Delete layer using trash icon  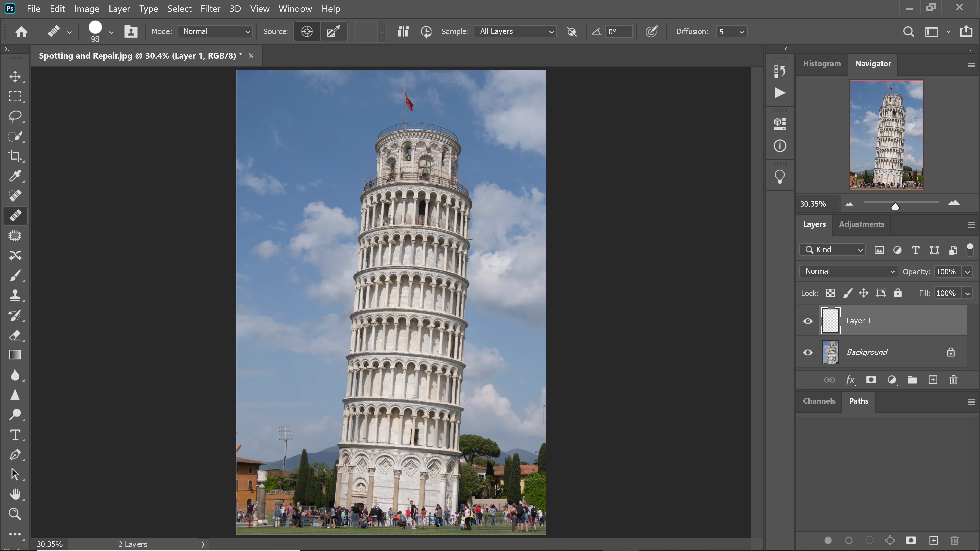[x=953, y=380]
